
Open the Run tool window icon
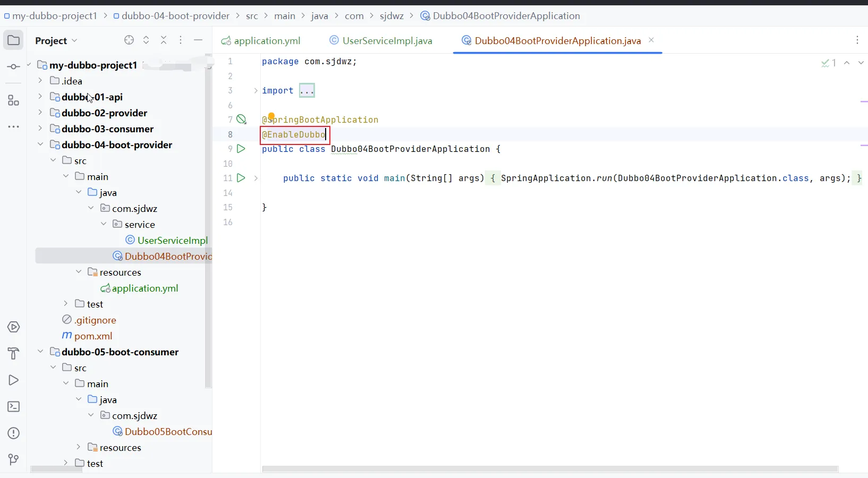14,380
